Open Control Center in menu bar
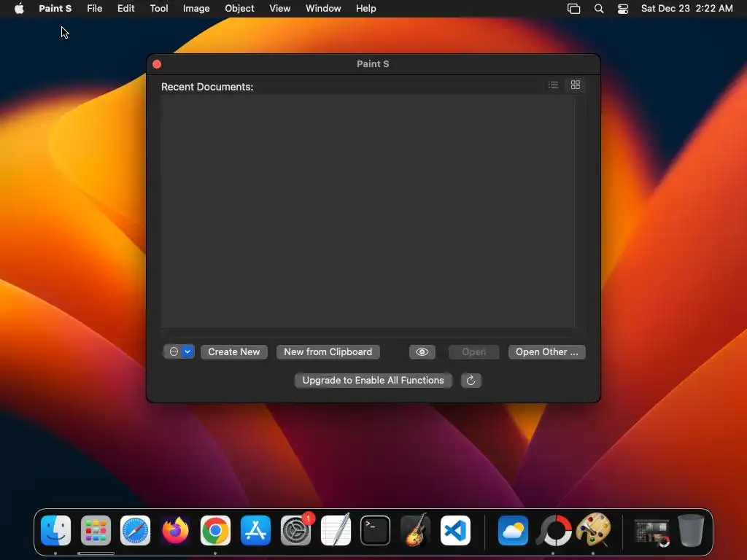Screen dimensions: 747x560 (623, 9)
